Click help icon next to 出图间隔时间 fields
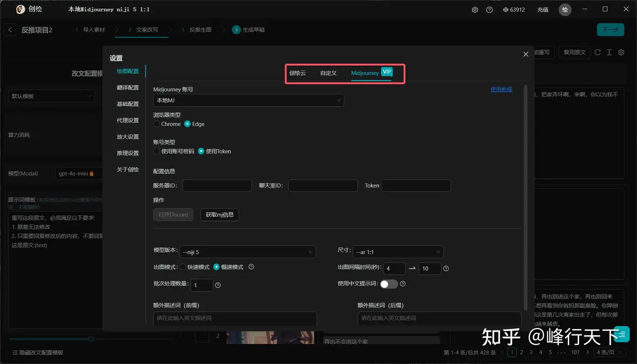 [x=446, y=268]
